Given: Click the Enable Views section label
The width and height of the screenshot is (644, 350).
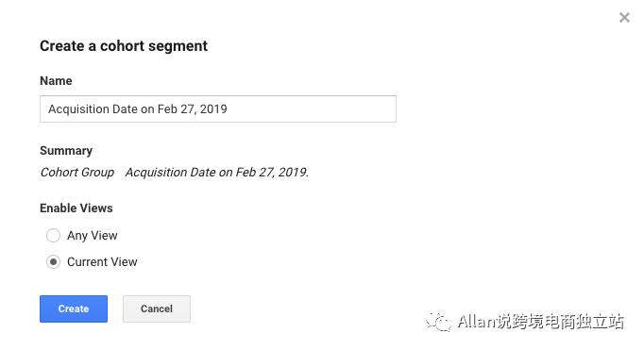Looking at the screenshot, I should [76, 208].
